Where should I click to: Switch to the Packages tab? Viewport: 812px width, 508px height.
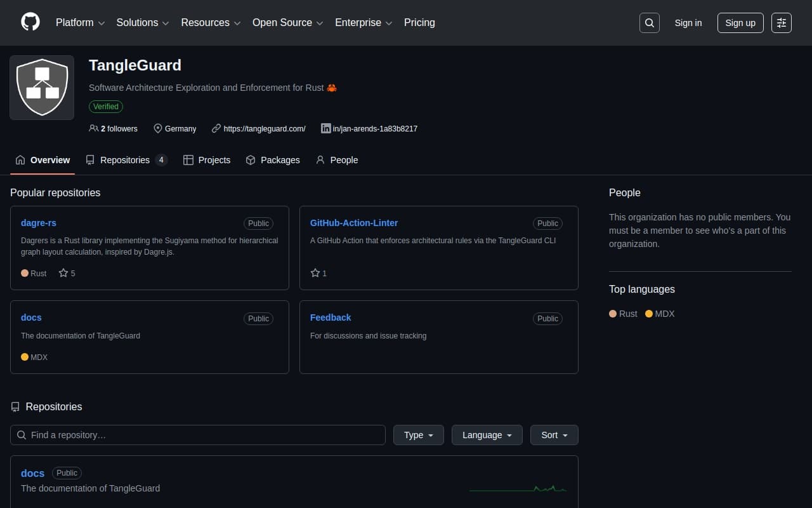(x=273, y=160)
